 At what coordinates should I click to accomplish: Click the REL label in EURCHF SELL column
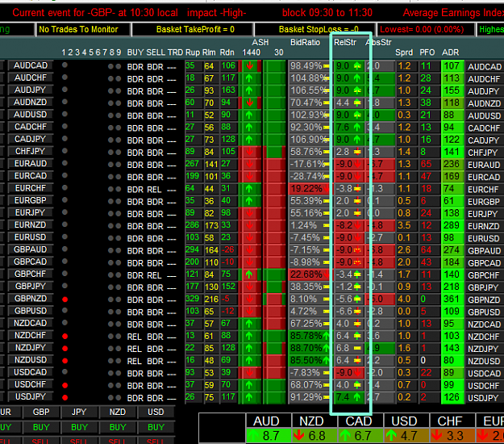(154, 190)
